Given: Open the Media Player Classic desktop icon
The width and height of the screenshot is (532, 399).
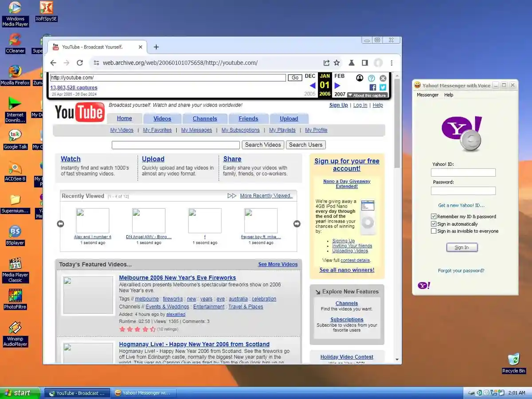Looking at the screenshot, I should 15,270.
